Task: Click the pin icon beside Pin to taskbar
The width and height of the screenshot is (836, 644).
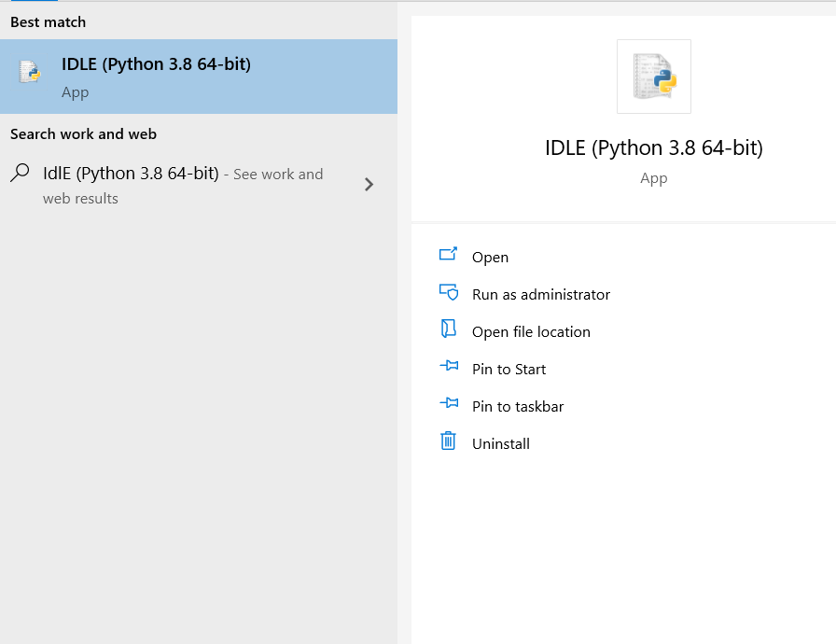Action: 448,405
